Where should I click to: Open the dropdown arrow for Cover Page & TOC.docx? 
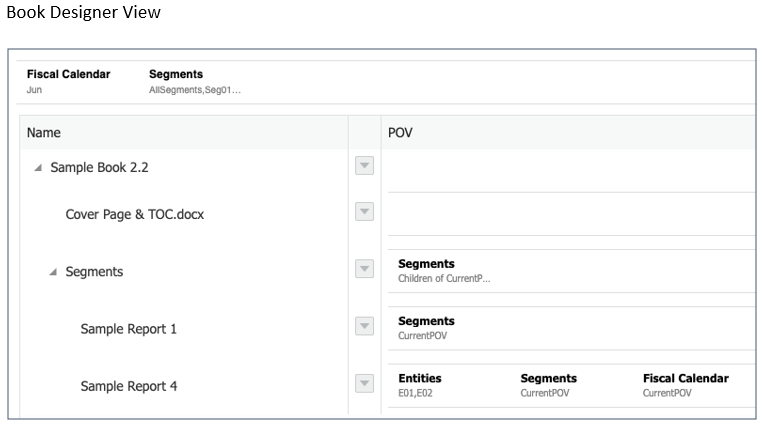click(x=365, y=212)
